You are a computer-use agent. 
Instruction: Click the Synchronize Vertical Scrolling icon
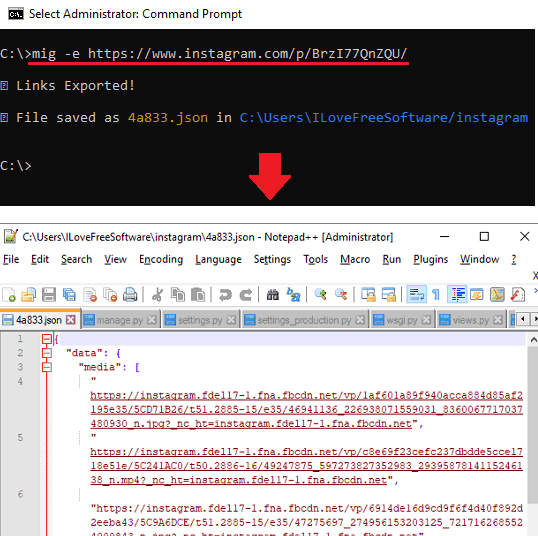[368, 295]
